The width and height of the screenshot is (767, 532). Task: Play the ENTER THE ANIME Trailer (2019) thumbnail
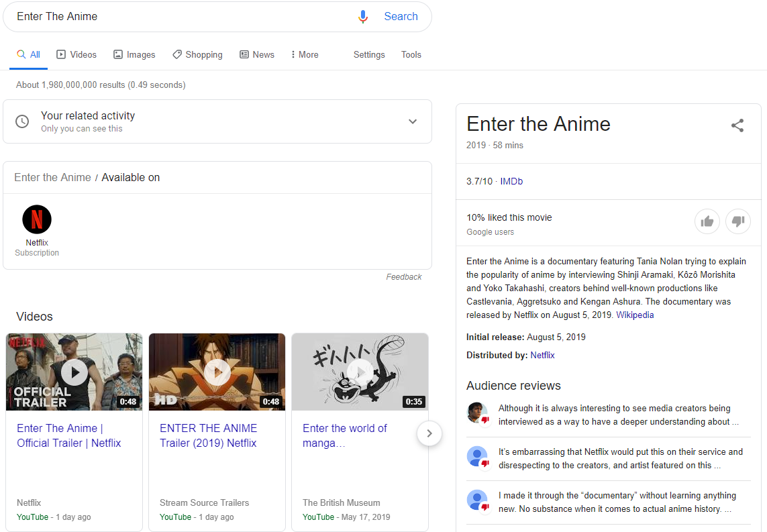pyautogui.click(x=217, y=372)
